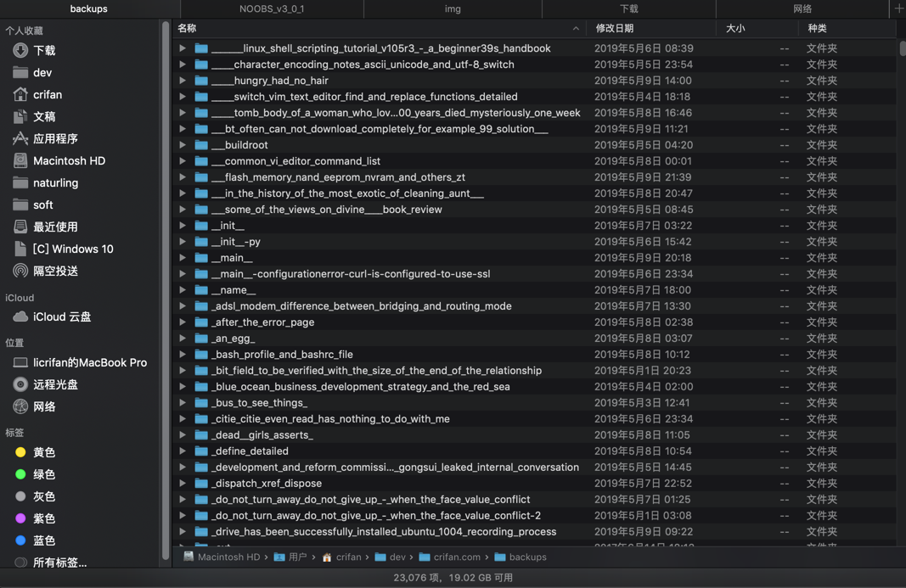Select the dev folder icon in sidebar
The width and height of the screenshot is (906, 588).
click(20, 72)
